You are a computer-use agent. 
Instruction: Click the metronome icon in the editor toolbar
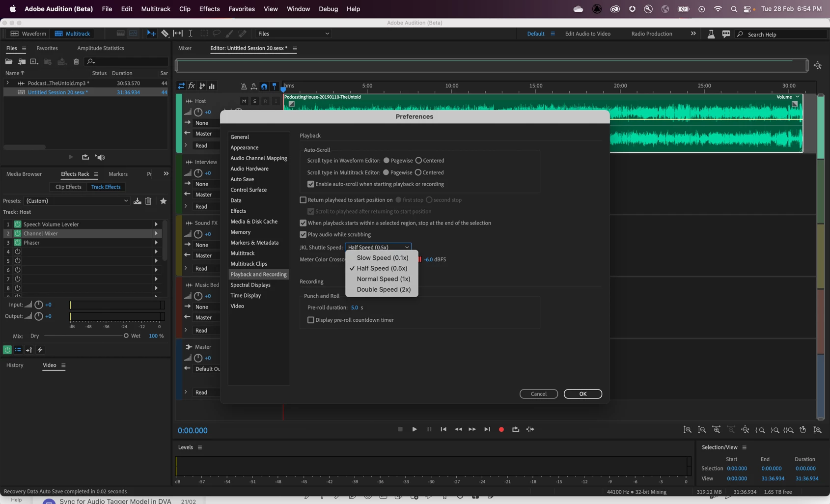click(x=244, y=86)
